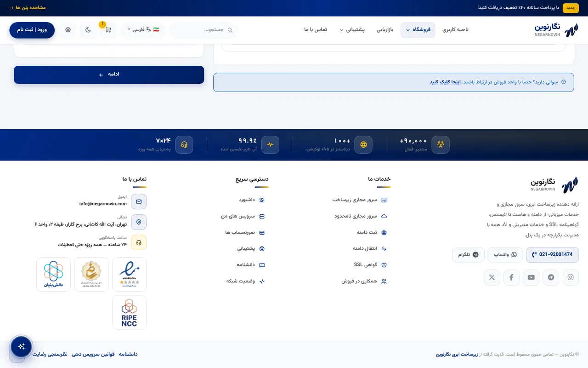Screen dimensions: 588x368
Task: Click the اینجا کلیک کنید link
Action: tap(445, 82)
